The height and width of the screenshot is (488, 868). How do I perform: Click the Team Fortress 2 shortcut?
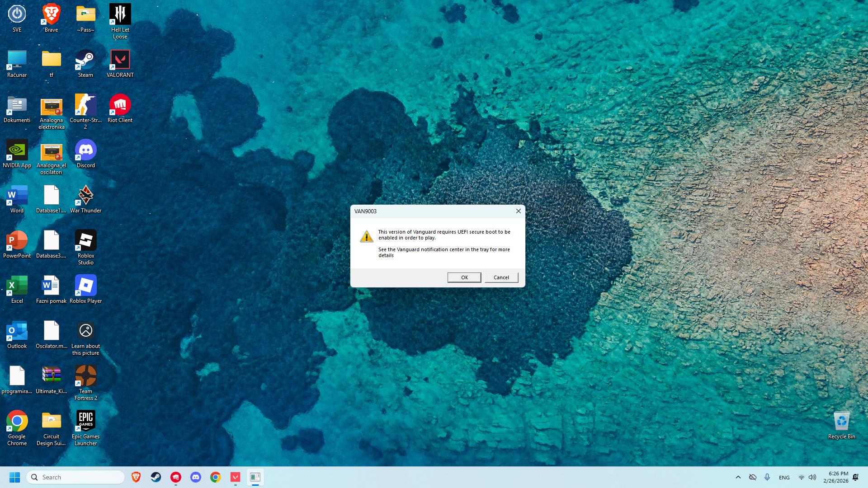(x=85, y=382)
